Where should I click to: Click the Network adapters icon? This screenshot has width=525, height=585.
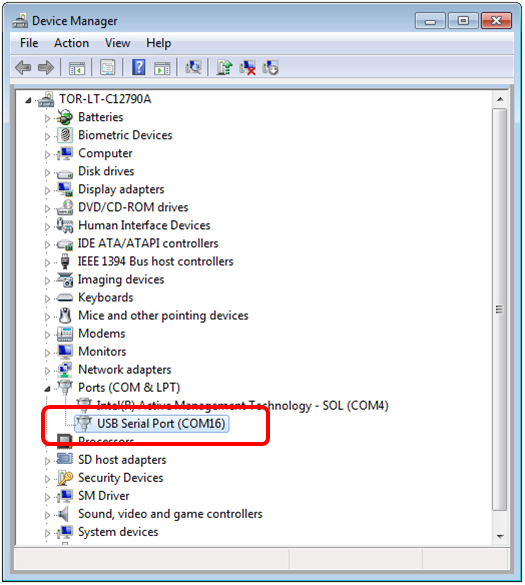[x=65, y=370]
